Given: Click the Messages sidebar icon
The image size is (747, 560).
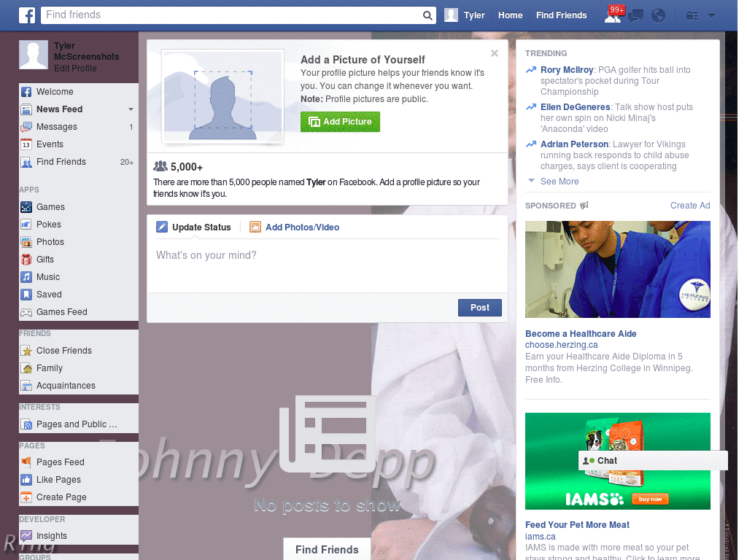Looking at the screenshot, I should [26, 127].
